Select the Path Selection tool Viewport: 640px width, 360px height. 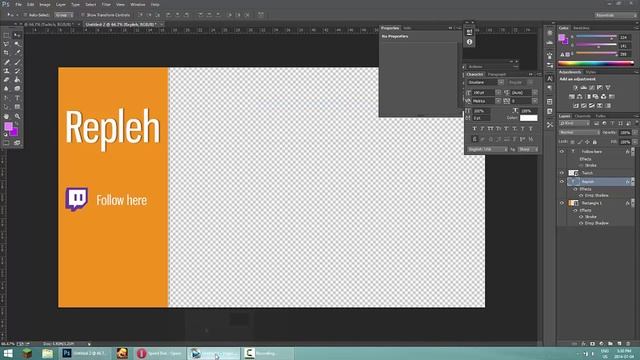point(6,107)
